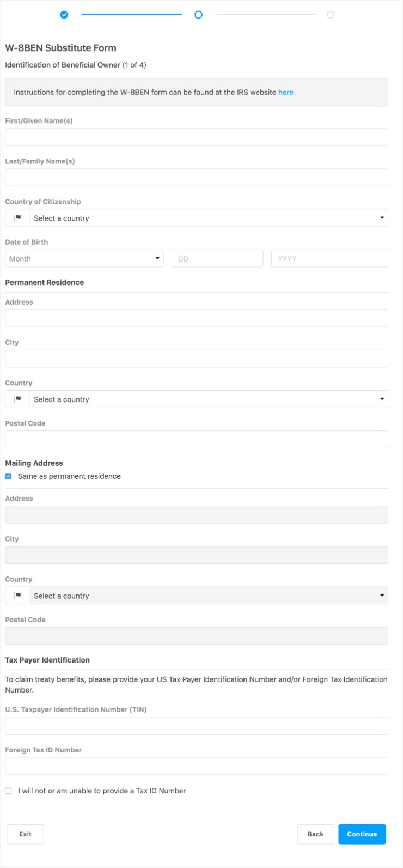The image size is (403, 868).
Task: Open IRS instructions 'here' link
Action: tap(286, 92)
